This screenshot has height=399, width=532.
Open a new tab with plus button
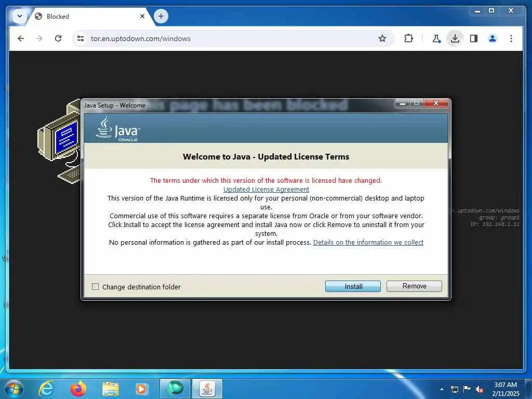pyautogui.click(x=161, y=16)
